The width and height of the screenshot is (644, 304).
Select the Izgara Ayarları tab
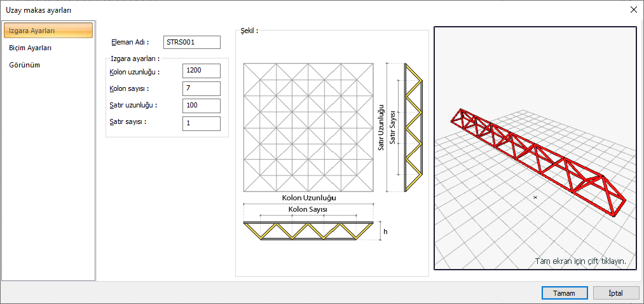coord(48,31)
